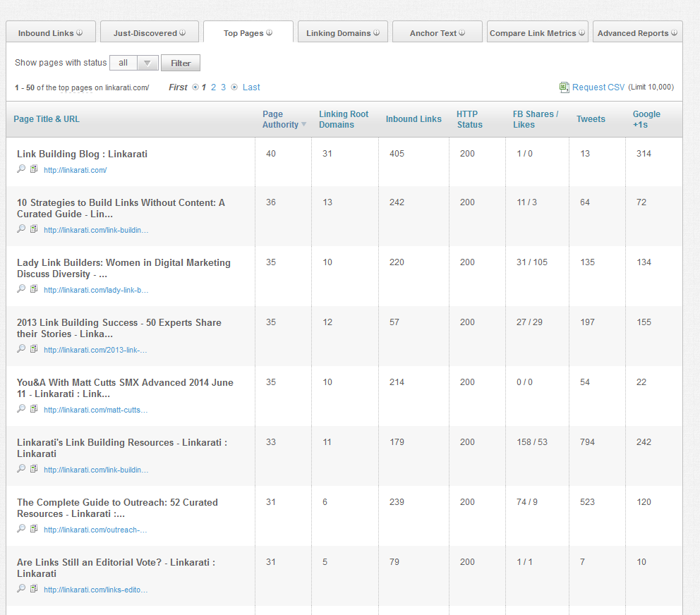
Task: Sort by Page Title & URL column
Action: (47, 119)
